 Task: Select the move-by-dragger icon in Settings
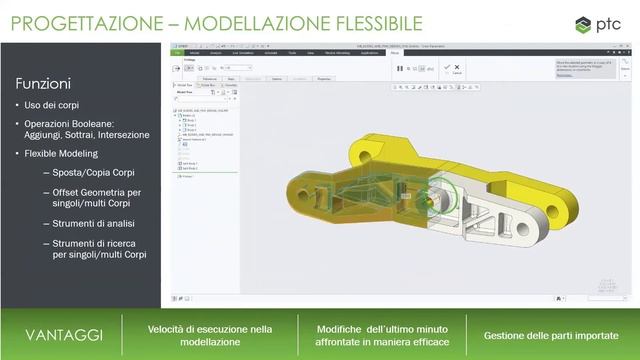coord(189,68)
